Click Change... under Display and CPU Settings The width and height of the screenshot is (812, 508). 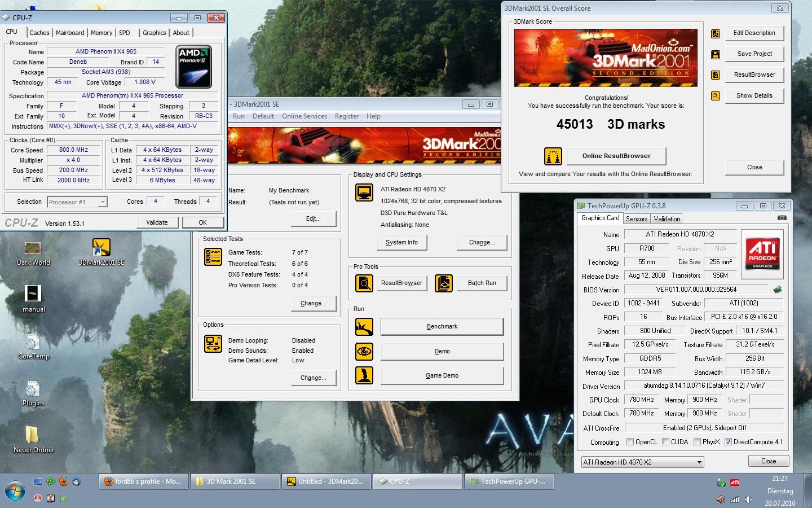(482, 242)
